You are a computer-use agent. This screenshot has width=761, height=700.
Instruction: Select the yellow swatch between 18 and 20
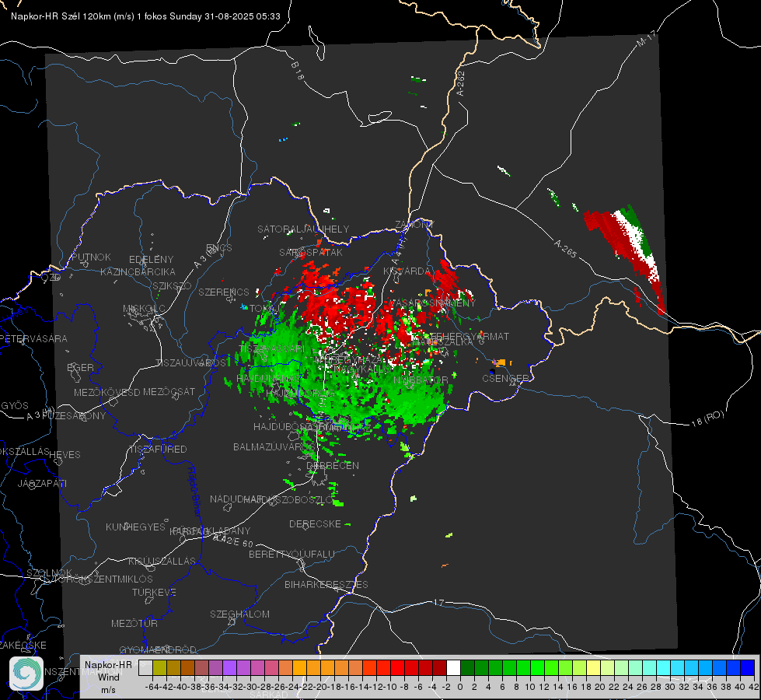click(x=594, y=667)
